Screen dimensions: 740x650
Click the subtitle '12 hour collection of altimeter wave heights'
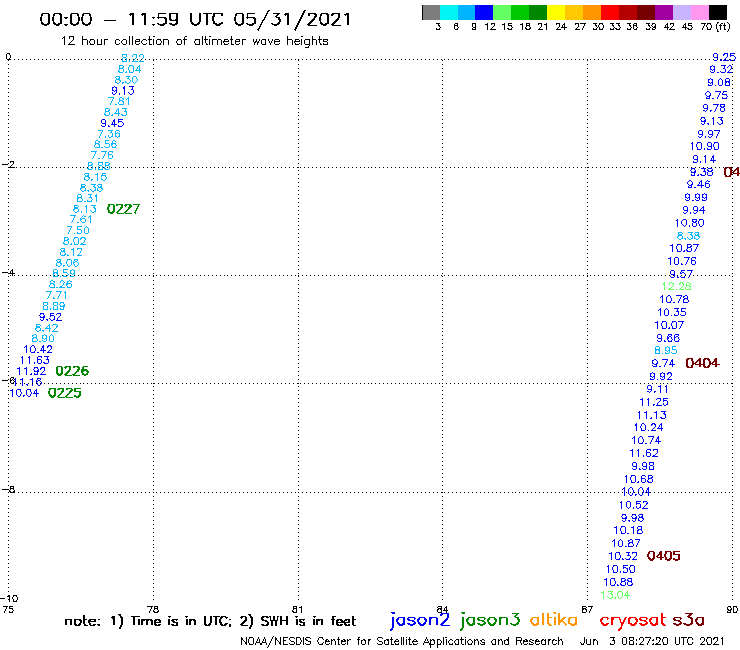[194, 41]
